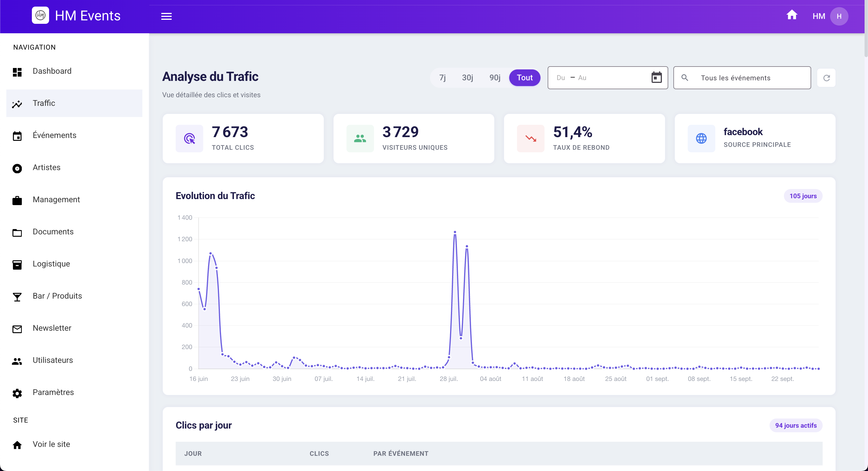Click the Analyse du Trafic title
This screenshot has height=471, width=868.
click(x=210, y=77)
